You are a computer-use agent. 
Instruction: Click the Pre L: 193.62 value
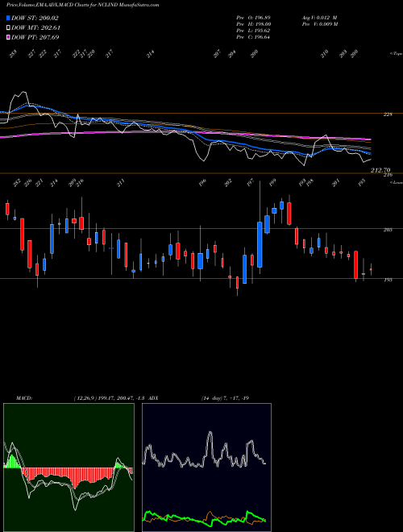[x=253, y=30]
